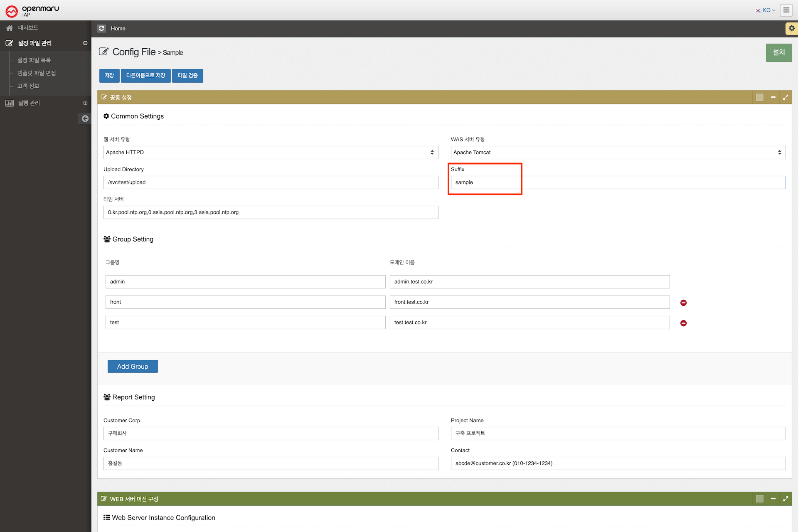Expand 공통 설정 panel to fullscreen
798x532 pixels.
click(x=786, y=97)
